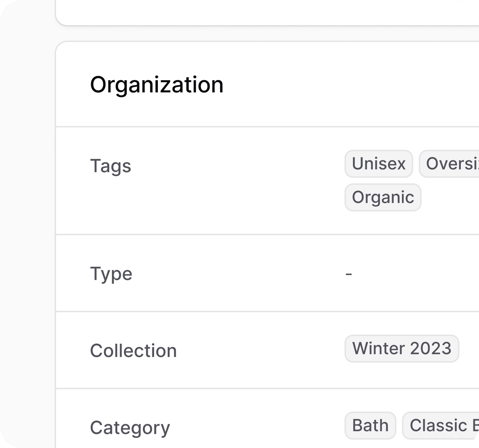
Task: Click the empty Type value dash
Action: 349,274
